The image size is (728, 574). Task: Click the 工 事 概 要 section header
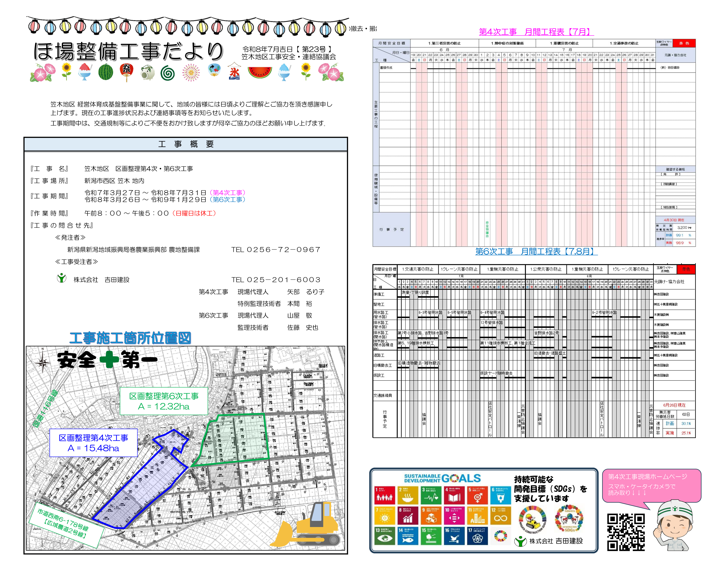point(186,145)
